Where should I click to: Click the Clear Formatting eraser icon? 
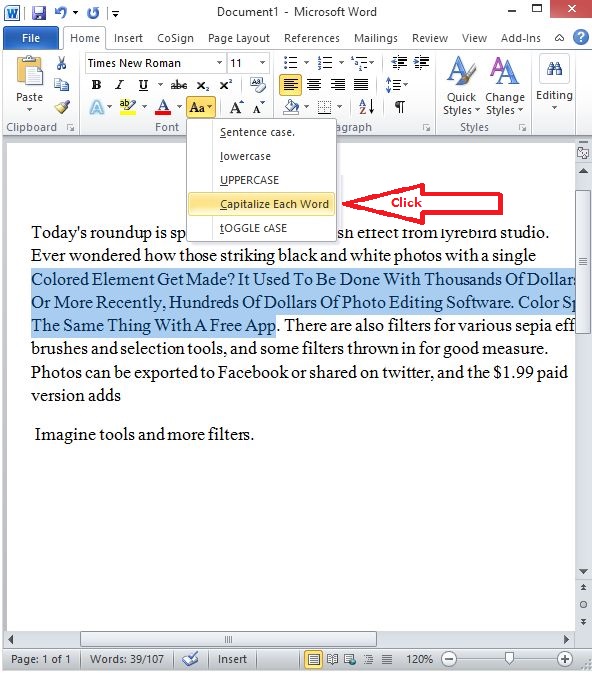258,85
